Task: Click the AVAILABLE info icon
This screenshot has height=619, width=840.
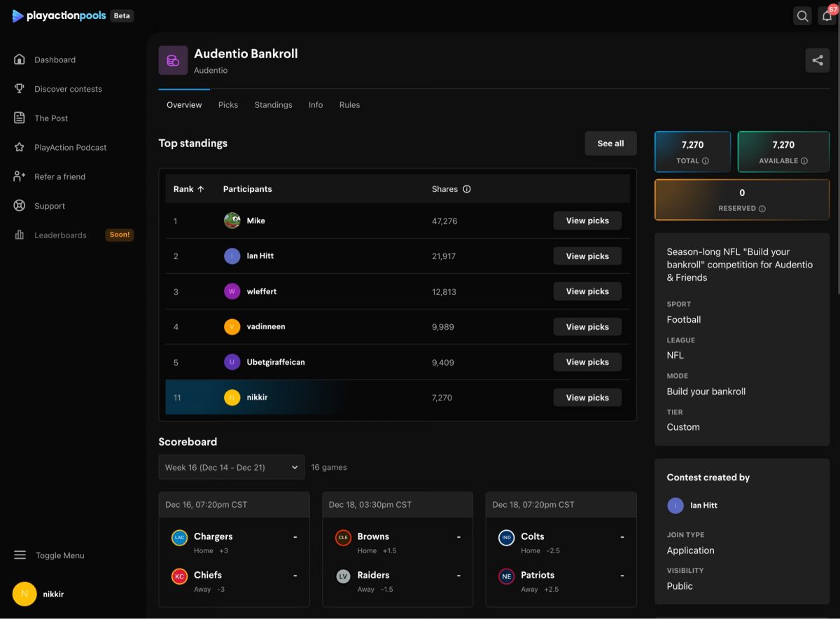Action: coord(804,161)
